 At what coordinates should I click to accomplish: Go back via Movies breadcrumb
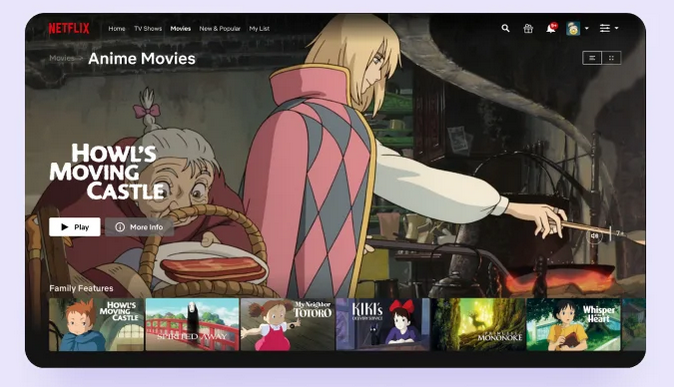(x=61, y=58)
